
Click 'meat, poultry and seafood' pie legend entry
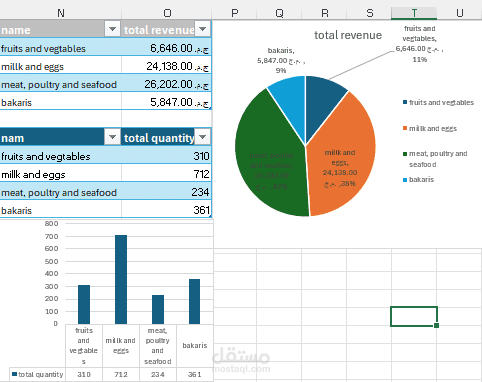point(435,159)
